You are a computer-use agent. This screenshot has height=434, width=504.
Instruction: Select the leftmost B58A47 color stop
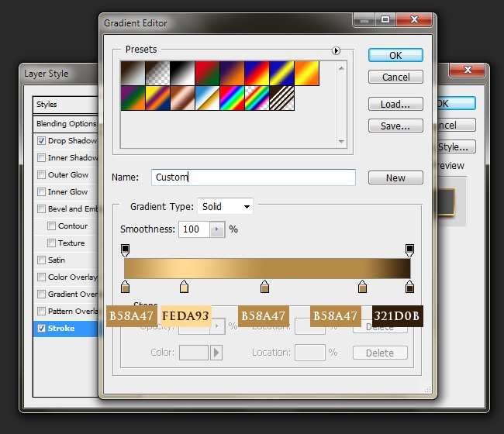(125, 287)
